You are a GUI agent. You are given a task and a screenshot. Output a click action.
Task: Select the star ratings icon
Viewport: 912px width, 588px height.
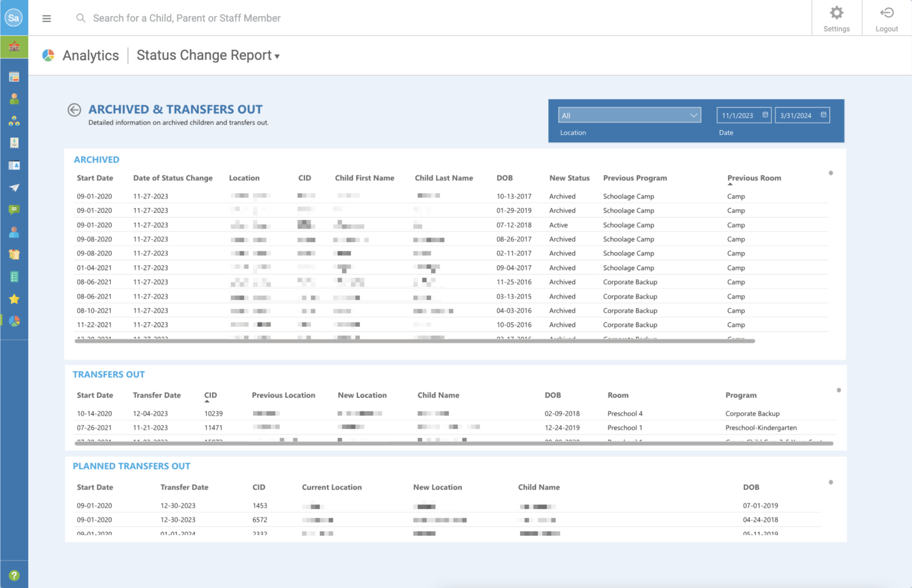coord(14,299)
